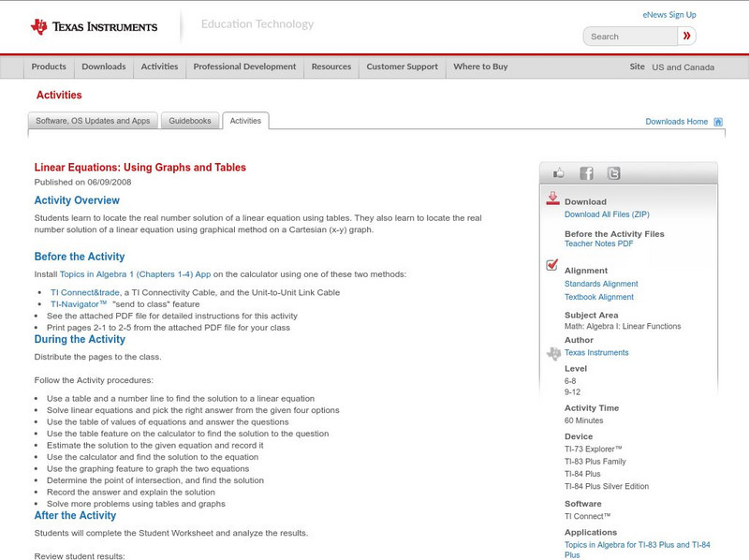Click the '60 Minutes' activity time
This screenshot has width=749, height=560.
(x=583, y=420)
